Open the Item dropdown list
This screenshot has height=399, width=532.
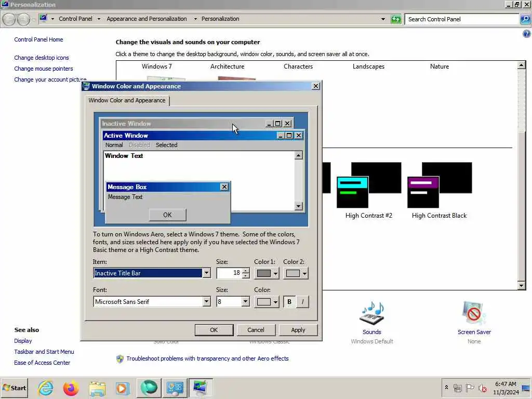point(206,273)
